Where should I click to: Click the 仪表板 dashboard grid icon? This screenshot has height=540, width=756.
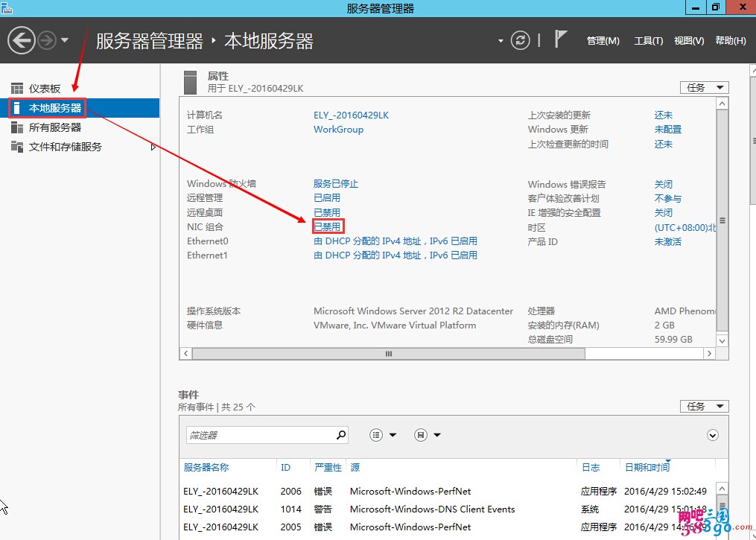pos(17,88)
